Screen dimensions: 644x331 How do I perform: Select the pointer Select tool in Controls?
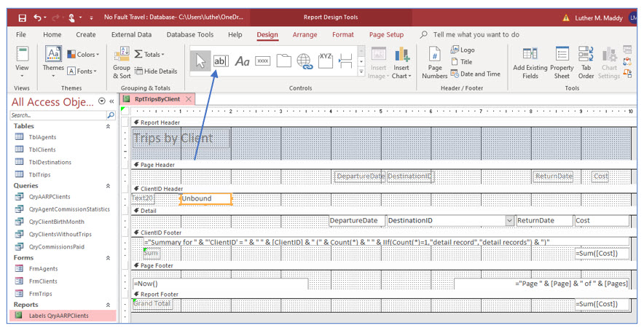(200, 61)
